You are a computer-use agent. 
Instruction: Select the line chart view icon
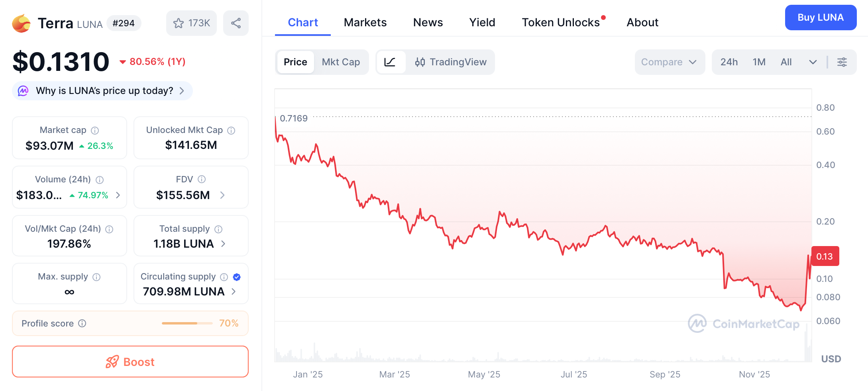point(391,62)
